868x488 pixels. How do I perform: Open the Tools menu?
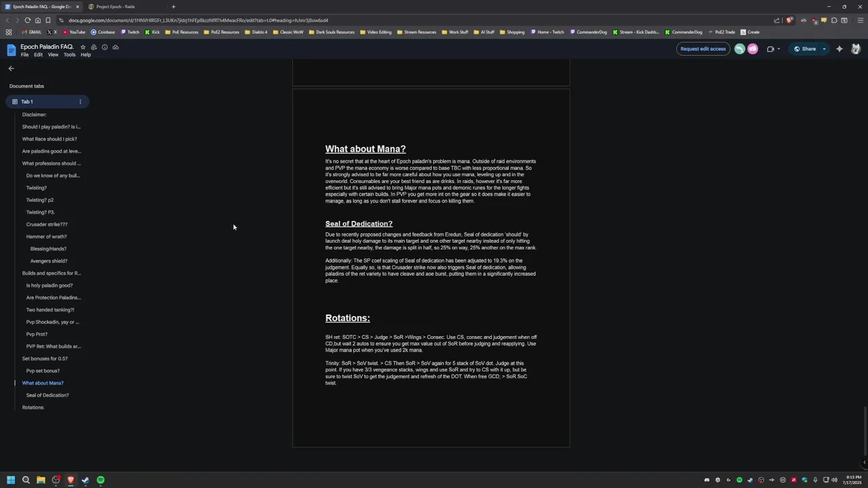point(69,55)
